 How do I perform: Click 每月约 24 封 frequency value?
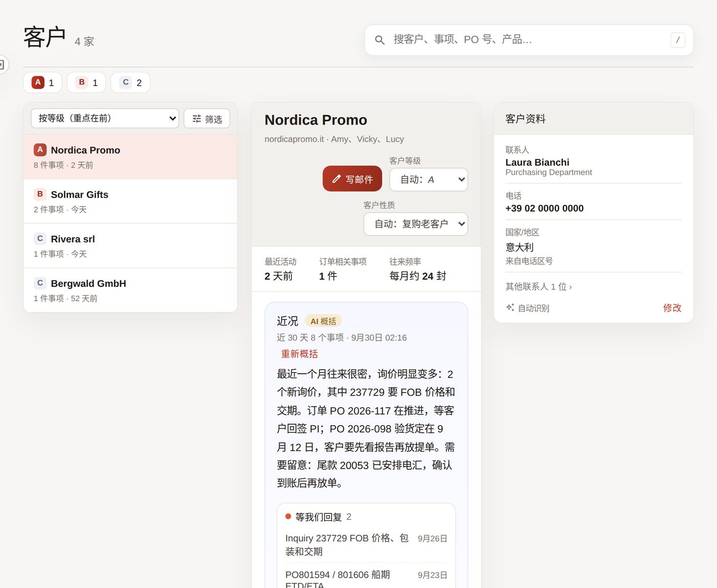418,276
